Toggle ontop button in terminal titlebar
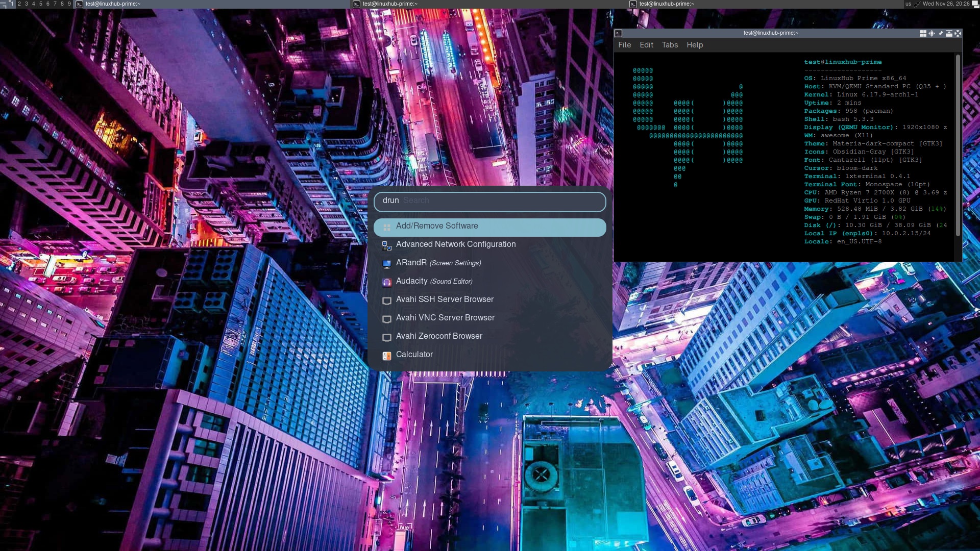The width and height of the screenshot is (980, 551). 949,33
